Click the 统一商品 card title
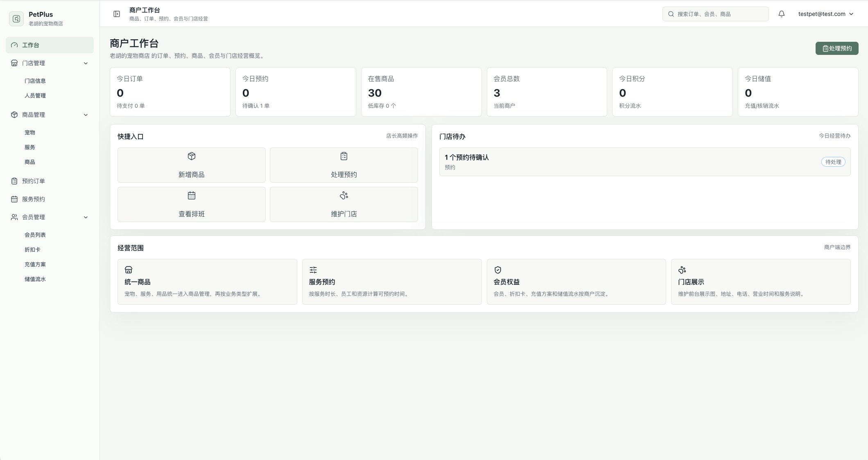 pyautogui.click(x=138, y=282)
